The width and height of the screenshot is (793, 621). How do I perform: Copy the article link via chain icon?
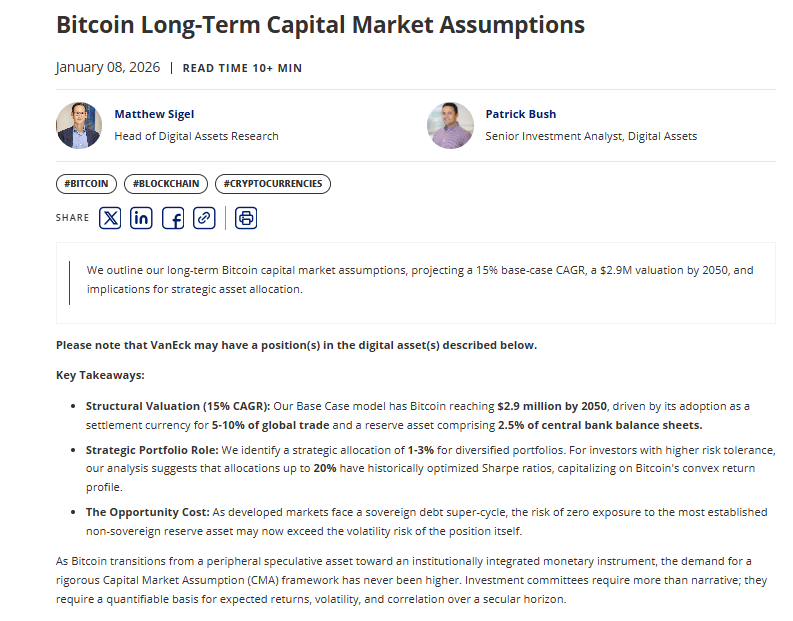(x=204, y=217)
